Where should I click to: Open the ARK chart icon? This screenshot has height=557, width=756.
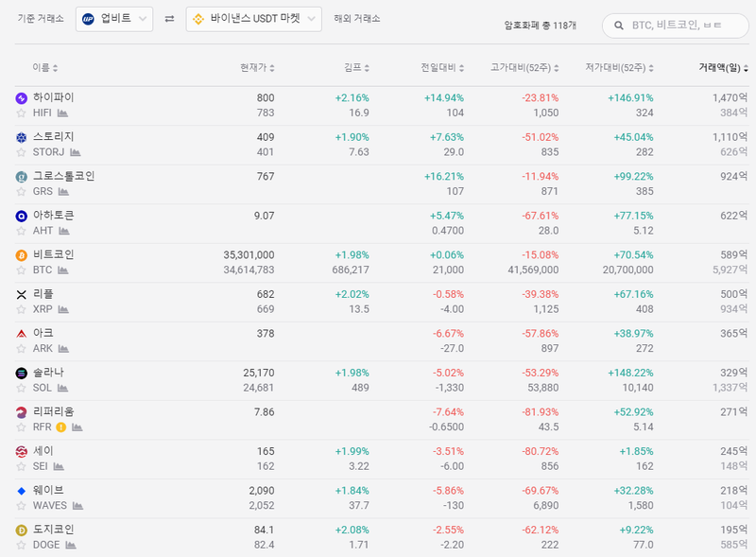pyautogui.click(x=63, y=349)
